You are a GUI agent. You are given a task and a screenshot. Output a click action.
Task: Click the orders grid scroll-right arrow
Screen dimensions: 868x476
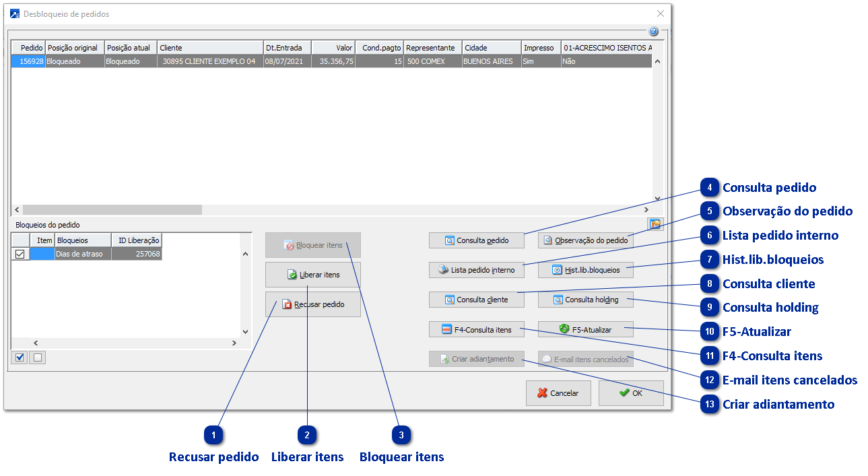tap(646, 210)
